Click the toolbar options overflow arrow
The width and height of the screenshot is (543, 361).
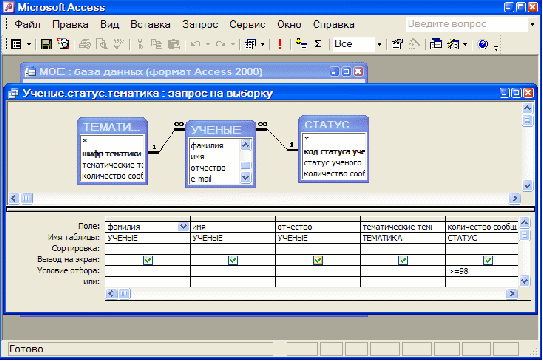pyautogui.click(x=496, y=48)
